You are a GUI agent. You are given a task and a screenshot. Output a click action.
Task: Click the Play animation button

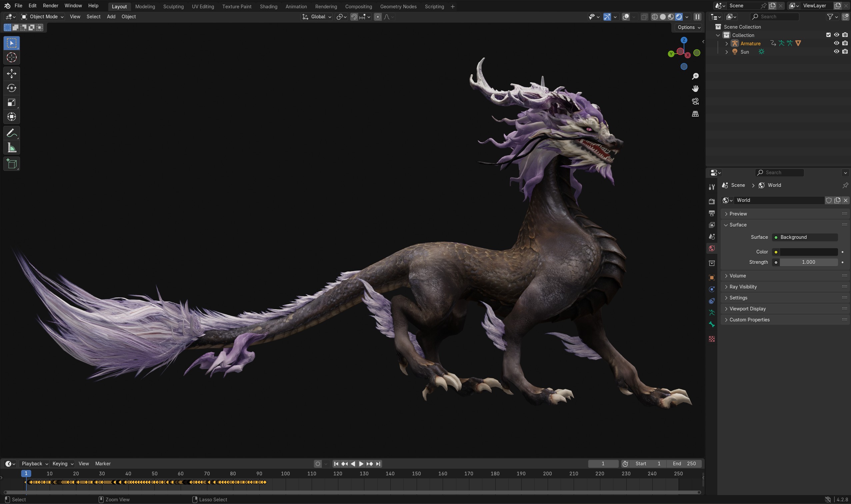tap(361, 464)
